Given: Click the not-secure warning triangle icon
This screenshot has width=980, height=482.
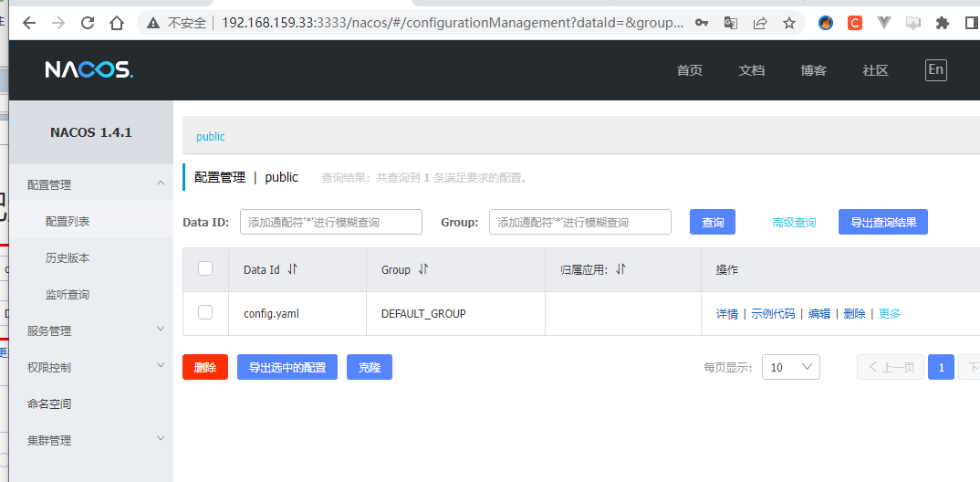Looking at the screenshot, I should click(153, 23).
